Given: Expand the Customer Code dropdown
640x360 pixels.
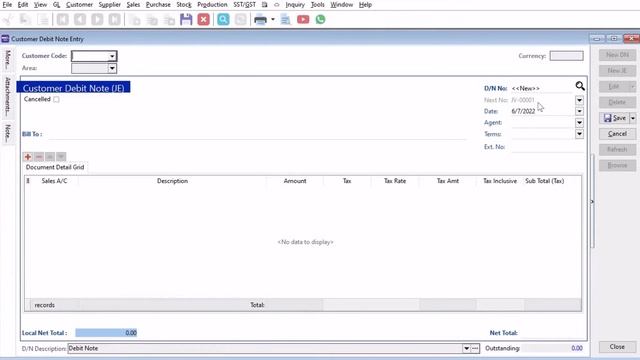Looking at the screenshot, I should coord(112,56).
